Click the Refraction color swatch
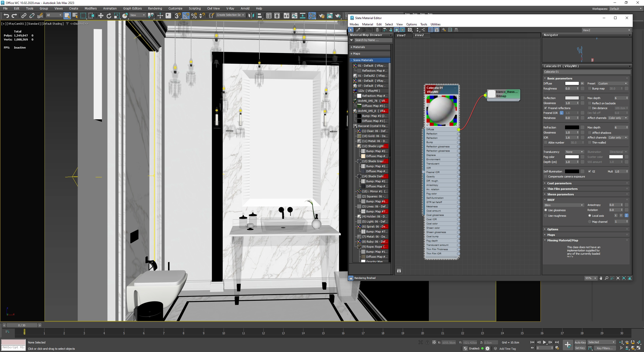 572,127
